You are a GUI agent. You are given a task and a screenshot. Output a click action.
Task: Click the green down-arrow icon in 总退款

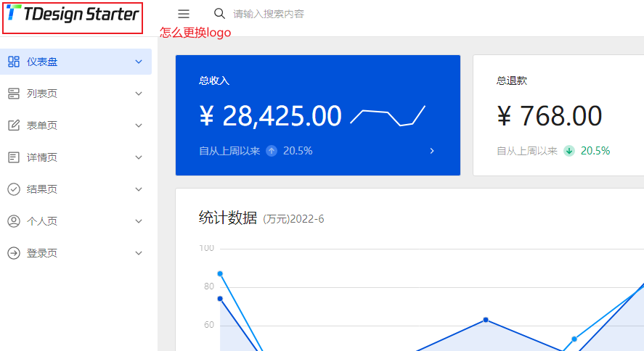click(x=568, y=151)
